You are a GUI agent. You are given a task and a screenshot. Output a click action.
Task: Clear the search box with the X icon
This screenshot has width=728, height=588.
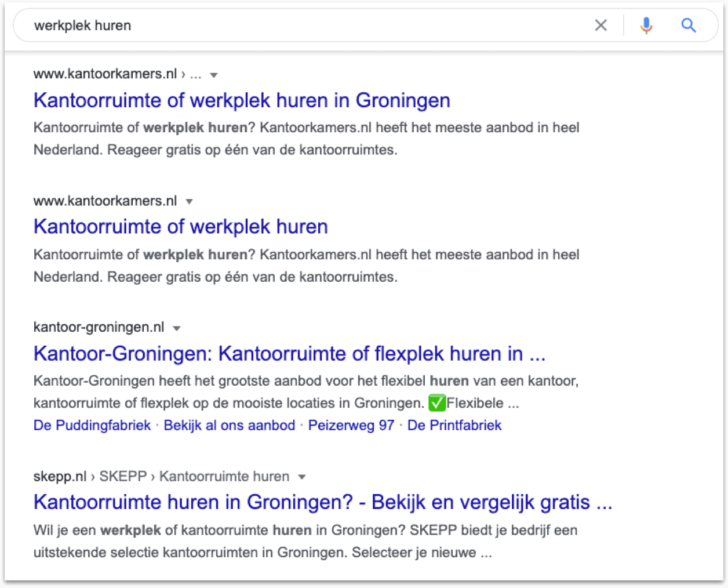tap(601, 25)
